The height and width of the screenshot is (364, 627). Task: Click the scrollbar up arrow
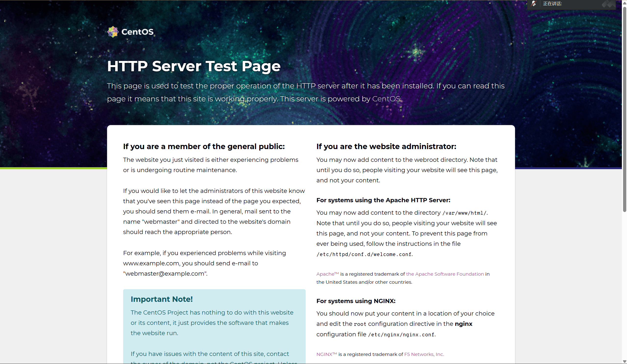coord(624,2)
